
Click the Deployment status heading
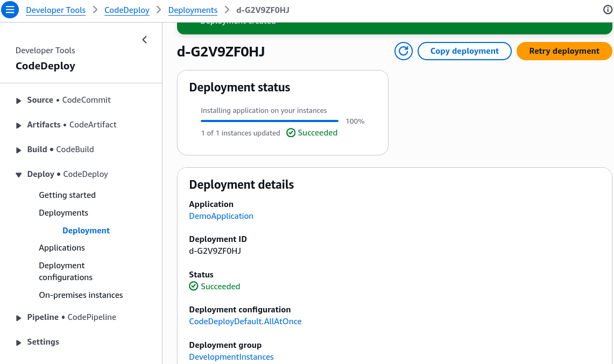point(239,87)
